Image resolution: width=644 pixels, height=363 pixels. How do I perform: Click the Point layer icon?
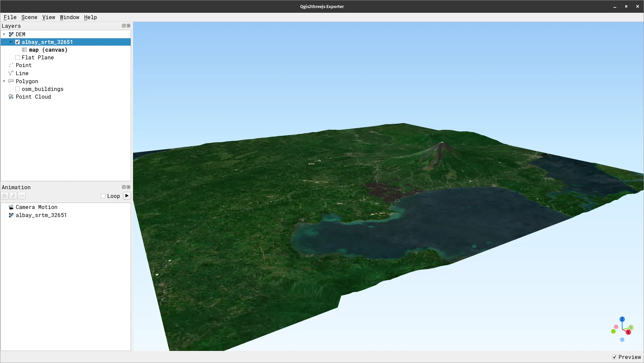click(11, 65)
